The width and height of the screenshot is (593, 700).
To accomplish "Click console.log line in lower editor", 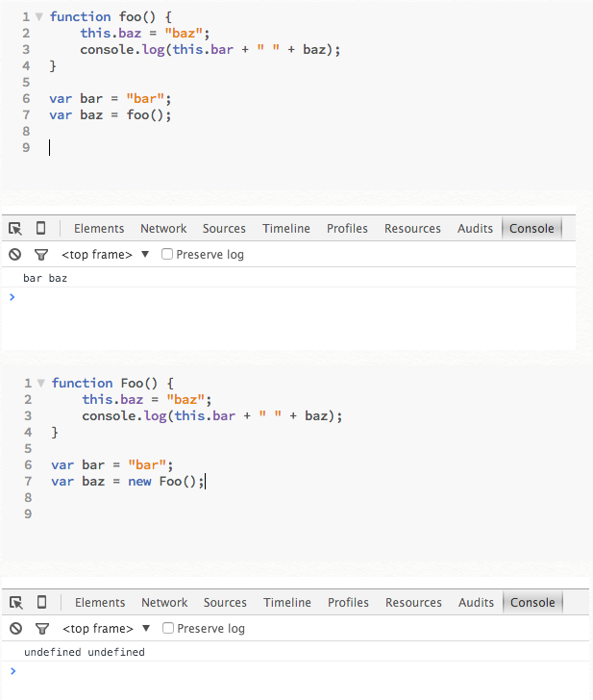I will (212, 416).
